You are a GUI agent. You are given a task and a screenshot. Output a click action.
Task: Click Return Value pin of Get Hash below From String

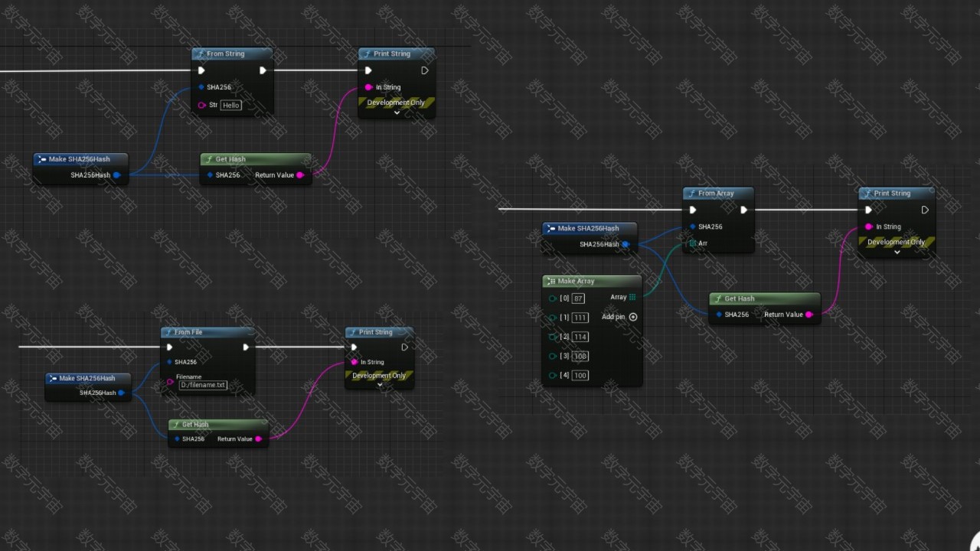coord(300,175)
